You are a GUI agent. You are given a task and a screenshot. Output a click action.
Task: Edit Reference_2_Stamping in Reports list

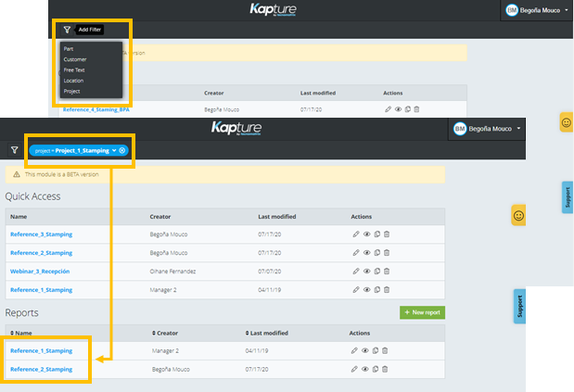coord(354,370)
